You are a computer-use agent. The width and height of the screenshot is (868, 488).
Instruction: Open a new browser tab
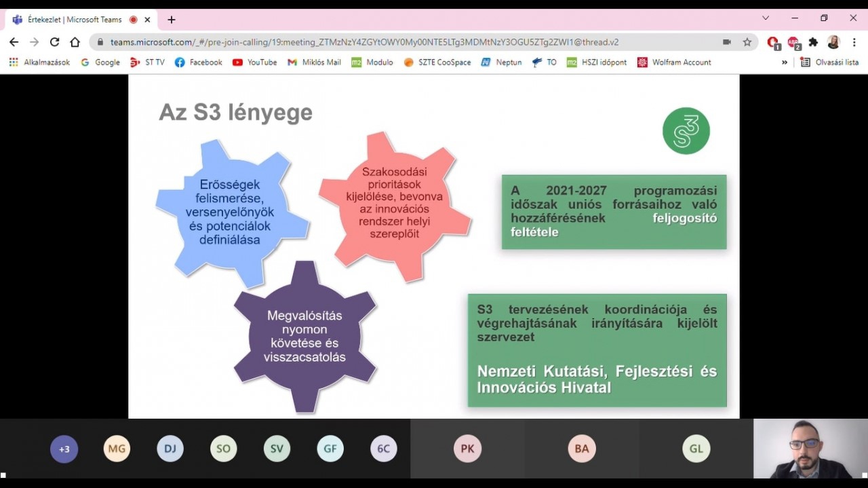[172, 20]
